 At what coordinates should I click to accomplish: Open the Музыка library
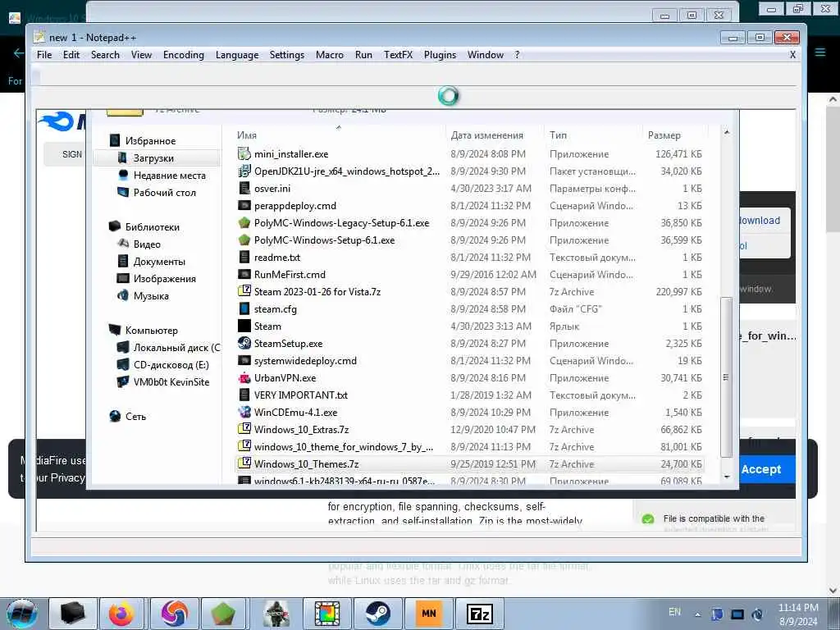(151, 295)
